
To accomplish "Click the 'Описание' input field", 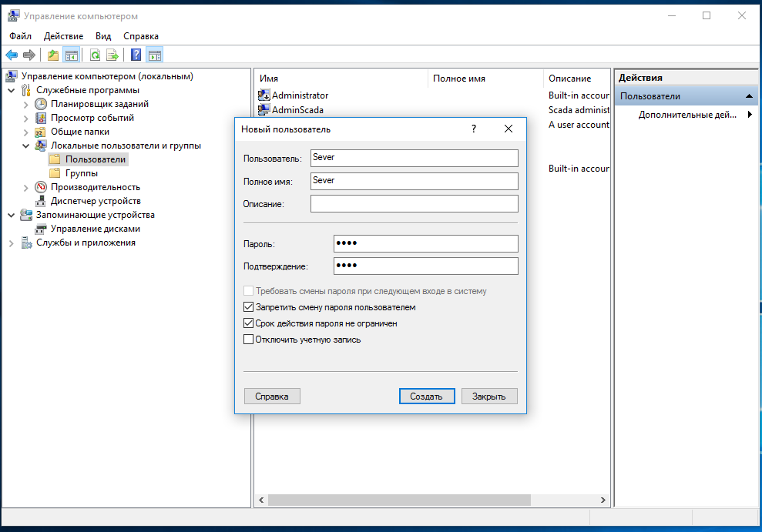I will 414,203.
